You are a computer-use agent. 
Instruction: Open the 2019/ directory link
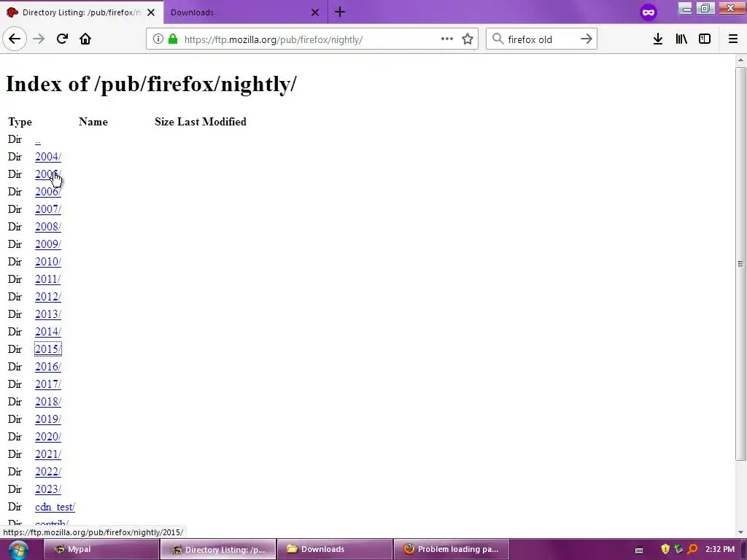pyautogui.click(x=48, y=419)
